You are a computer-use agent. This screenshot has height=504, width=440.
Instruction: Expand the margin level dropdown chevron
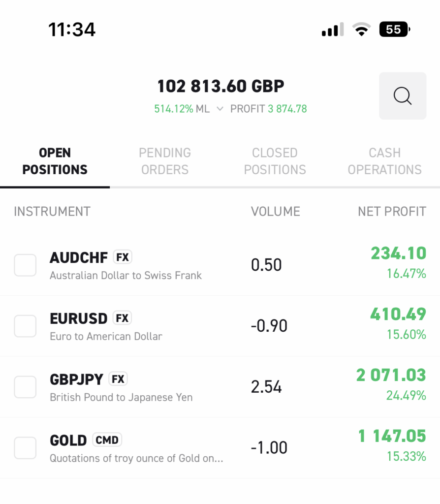pyautogui.click(x=220, y=109)
